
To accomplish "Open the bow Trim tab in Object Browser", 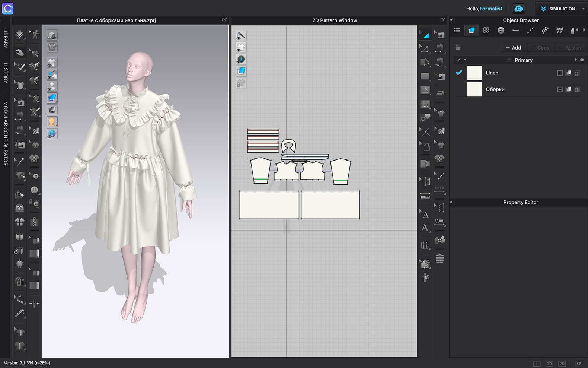I will (x=559, y=31).
